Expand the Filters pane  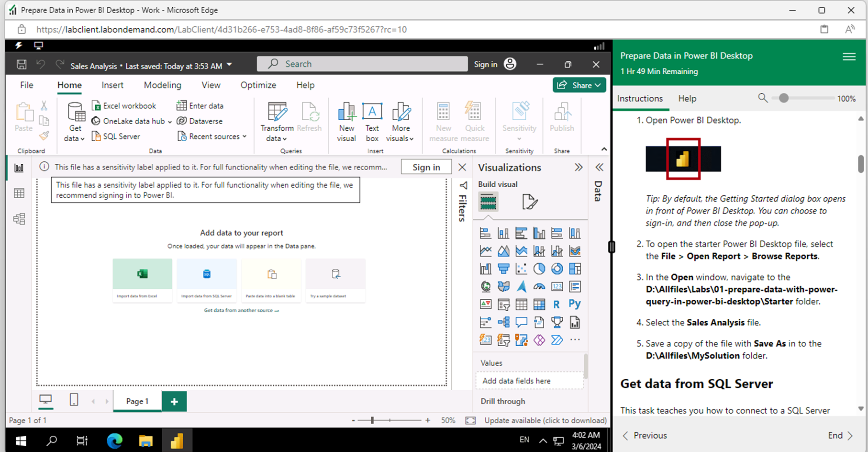pyautogui.click(x=463, y=185)
